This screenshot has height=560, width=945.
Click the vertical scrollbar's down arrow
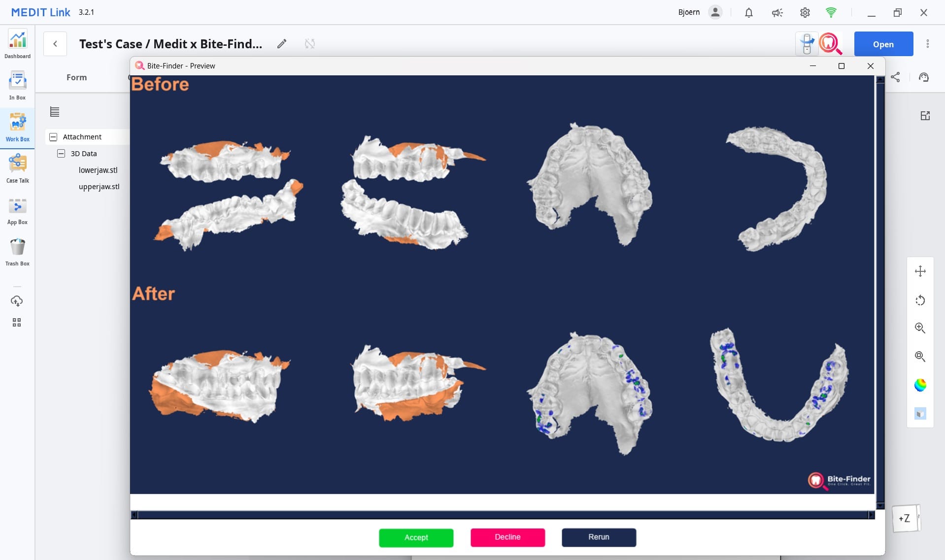(x=880, y=506)
